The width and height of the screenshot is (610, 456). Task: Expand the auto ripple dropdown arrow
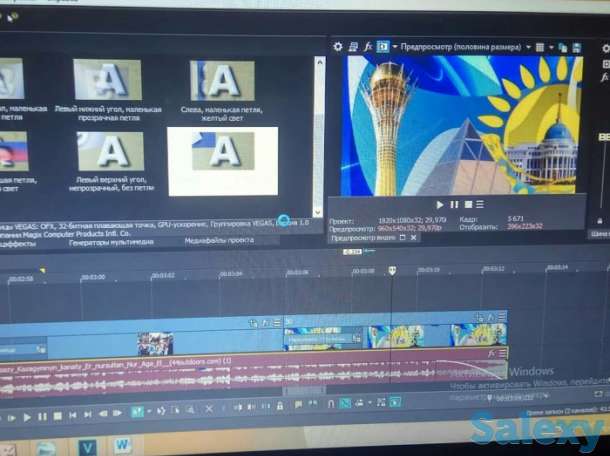(x=370, y=403)
